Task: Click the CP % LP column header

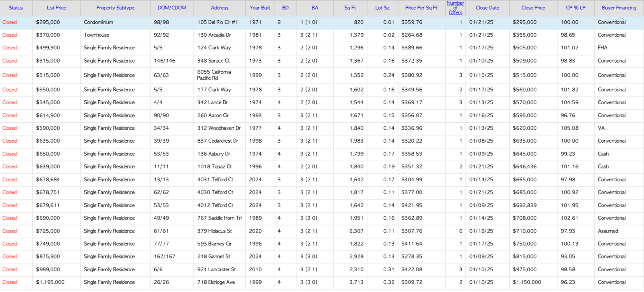Action: pos(576,8)
